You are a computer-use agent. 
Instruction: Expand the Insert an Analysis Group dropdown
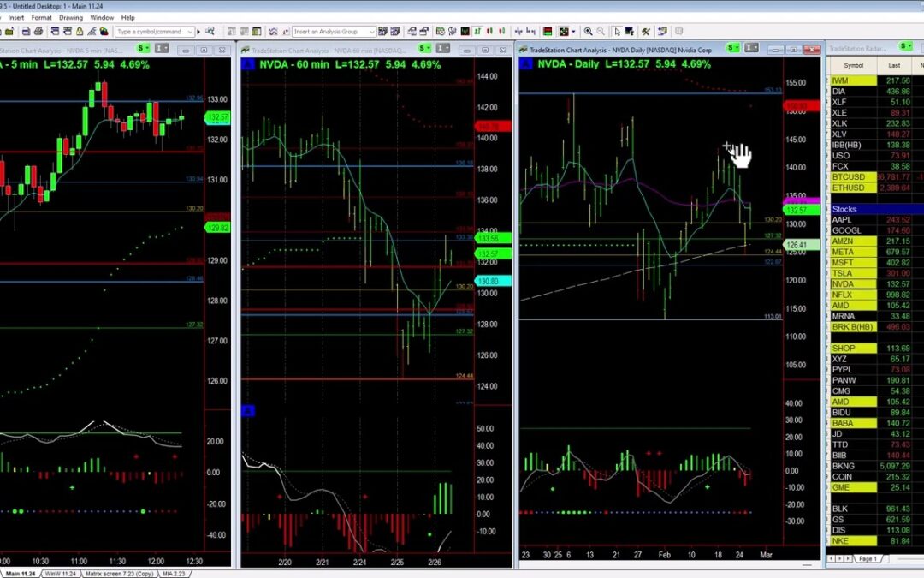click(x=371, y=32)
